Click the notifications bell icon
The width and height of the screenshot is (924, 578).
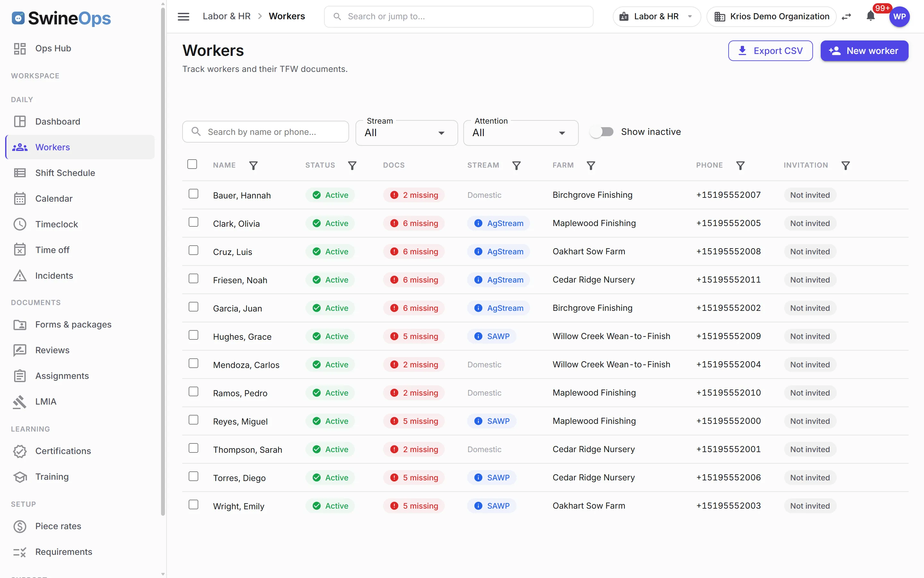point(870,16)
